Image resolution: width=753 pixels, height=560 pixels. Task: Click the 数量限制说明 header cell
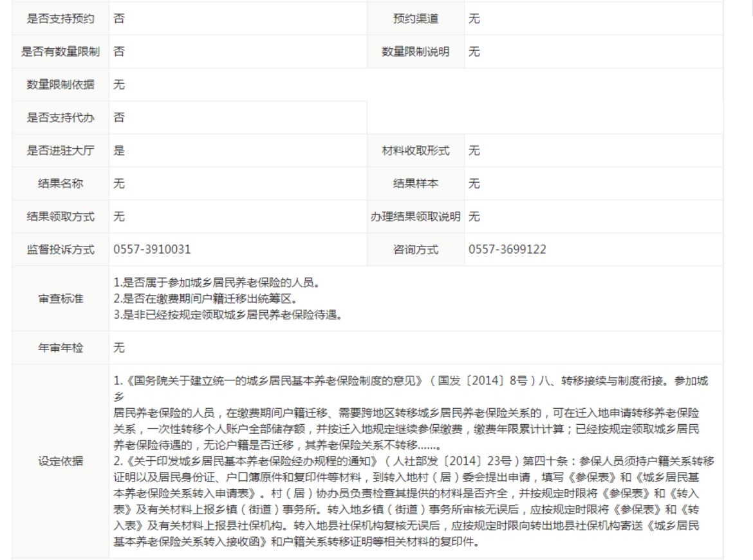[x=415, y=52]
